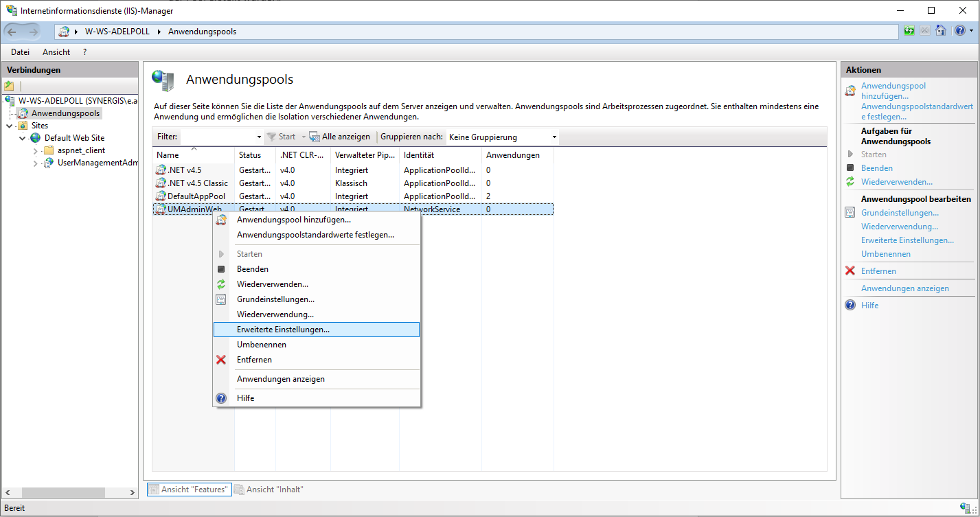Select Erweiterte Einstellungen in context menu
980x517 pixels.
click(283, 330)
